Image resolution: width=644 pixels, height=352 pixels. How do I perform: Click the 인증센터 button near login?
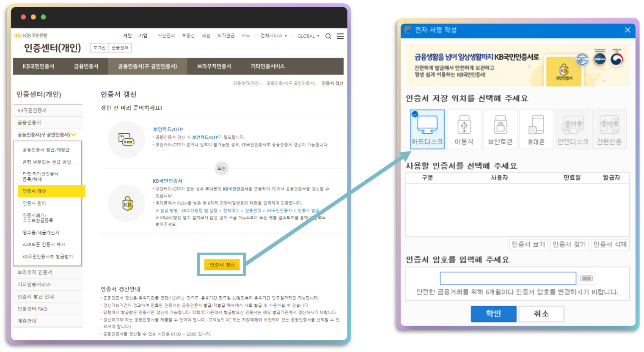[x=120, y=48]
